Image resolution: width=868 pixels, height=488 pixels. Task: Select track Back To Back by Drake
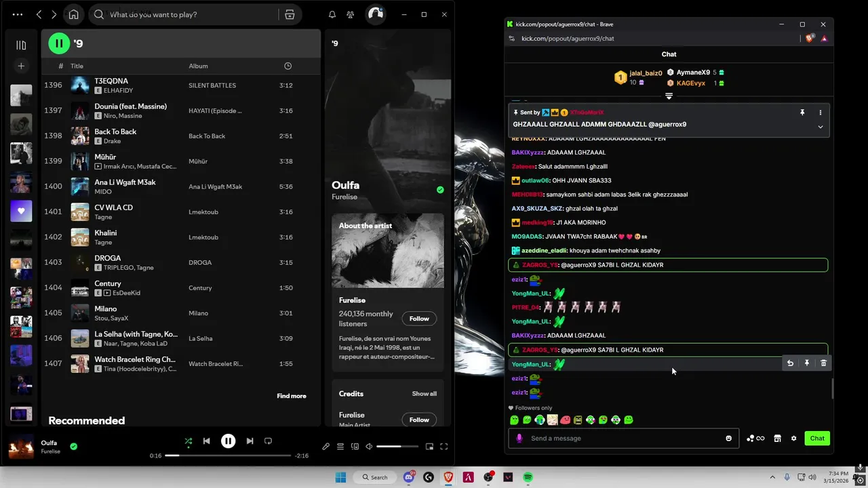coord(181,136)
